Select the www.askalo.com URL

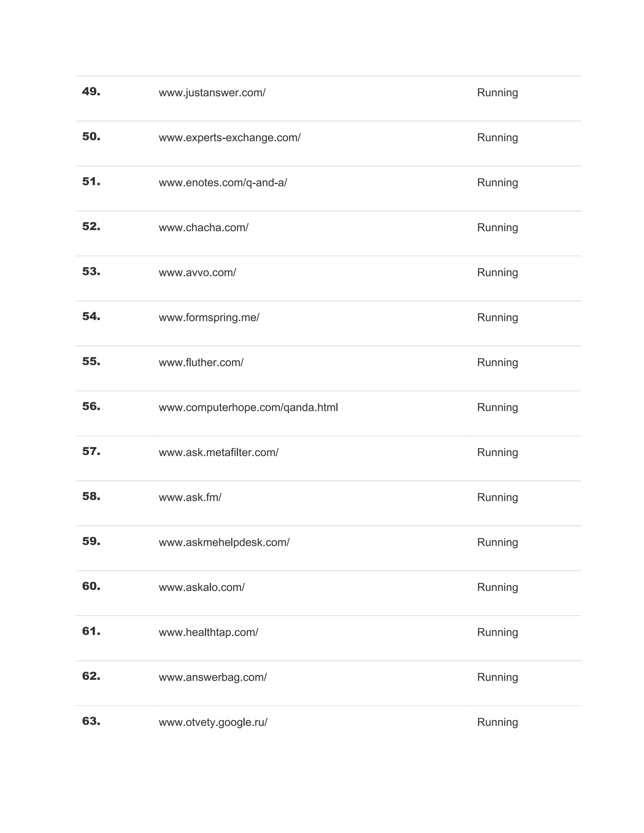click(202, 588)
